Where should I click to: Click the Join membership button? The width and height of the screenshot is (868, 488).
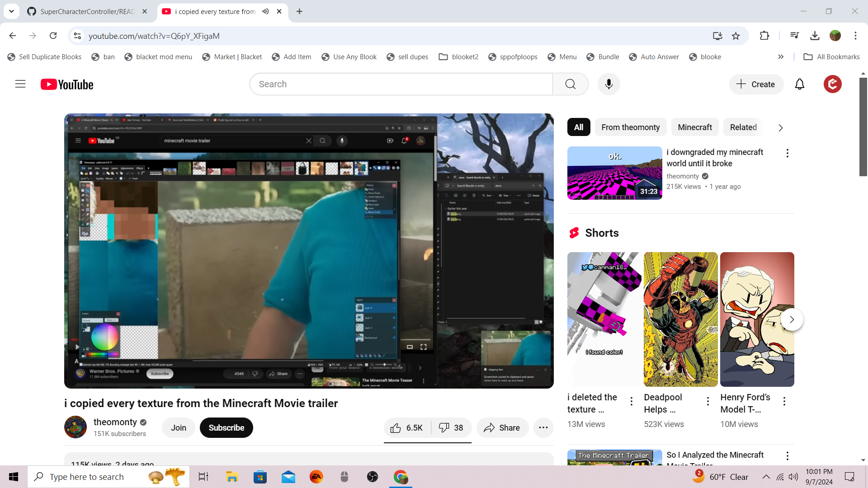[x=178, y=428]
